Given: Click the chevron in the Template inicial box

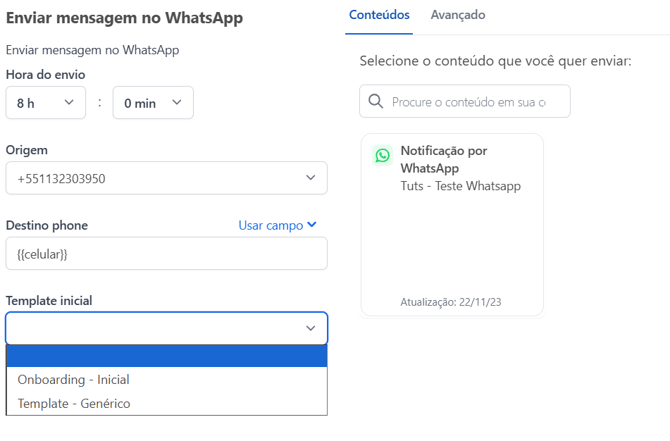Looking at the screenshot, I should click(x=310, y=328).
